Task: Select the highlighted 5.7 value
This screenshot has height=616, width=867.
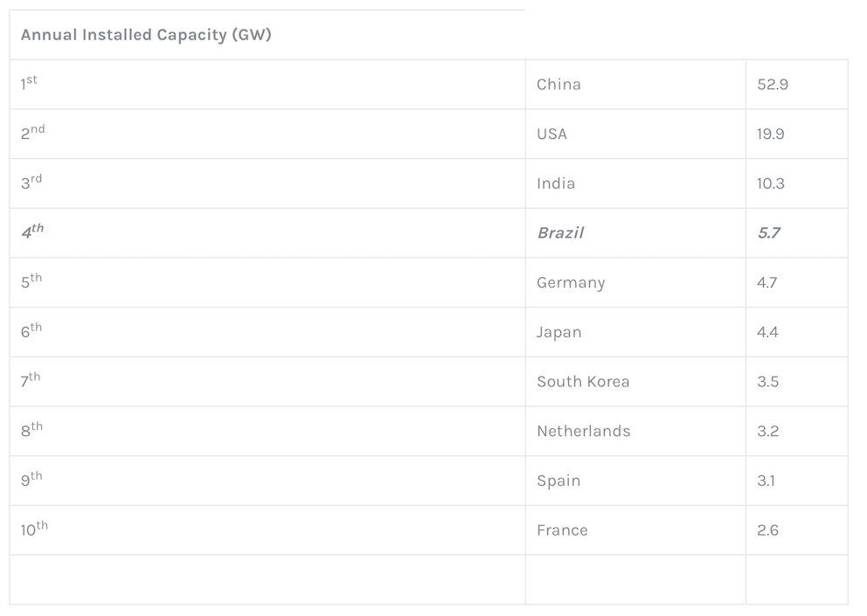Action: [x=769, y=232]
